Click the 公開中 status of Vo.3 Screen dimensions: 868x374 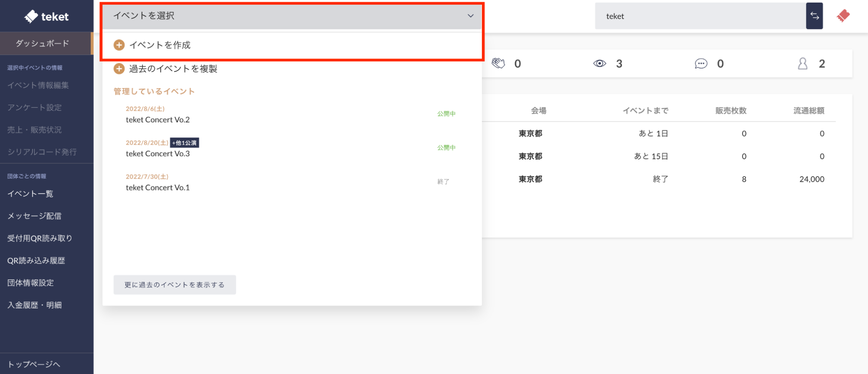click(x=446, y=148)
